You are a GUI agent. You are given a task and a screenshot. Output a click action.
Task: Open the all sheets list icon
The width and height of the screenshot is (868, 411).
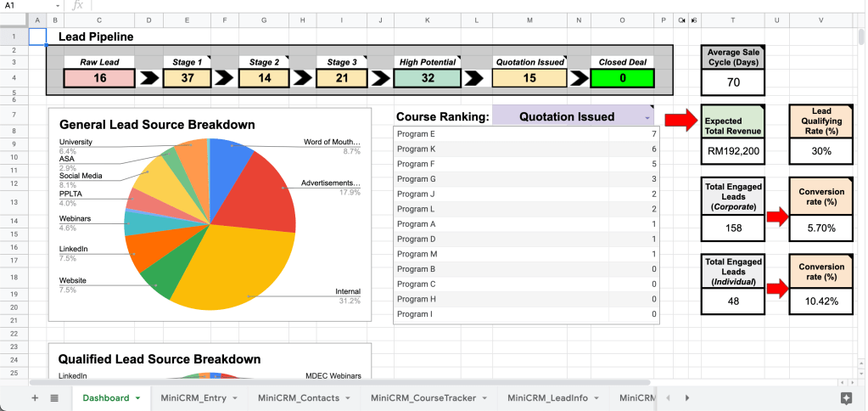point(54,397)
